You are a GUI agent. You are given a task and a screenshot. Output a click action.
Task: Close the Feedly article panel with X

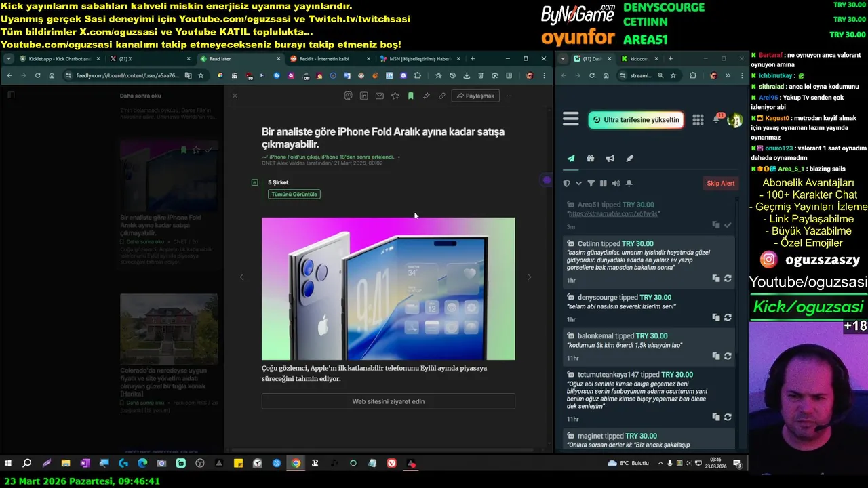coord(235,96)
